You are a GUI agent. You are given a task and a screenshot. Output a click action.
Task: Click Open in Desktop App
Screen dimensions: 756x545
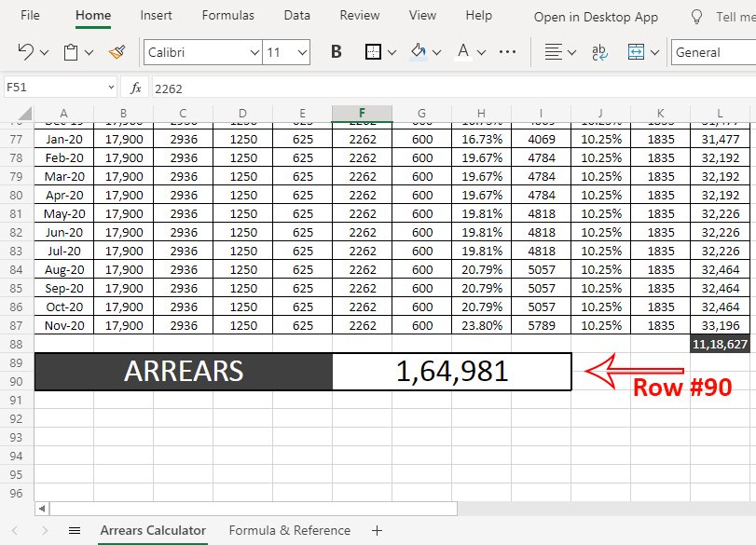(596, 17)
